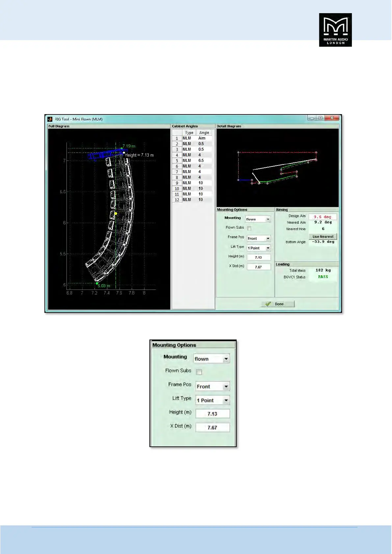Maximize the RIG Tool window

pyautogui.click(x=320, y=118)
